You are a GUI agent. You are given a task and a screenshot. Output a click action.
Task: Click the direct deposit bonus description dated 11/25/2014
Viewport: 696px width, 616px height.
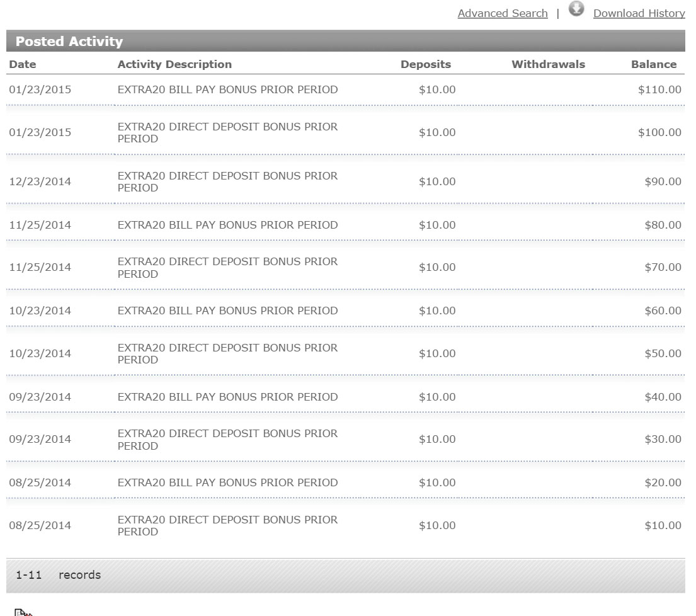point(228,268)
